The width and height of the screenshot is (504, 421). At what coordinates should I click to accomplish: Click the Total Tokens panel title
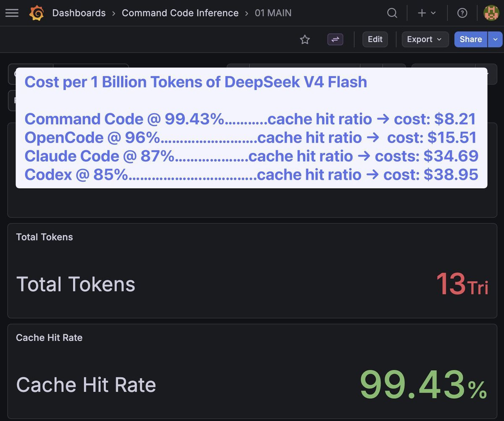click(44, 237)
